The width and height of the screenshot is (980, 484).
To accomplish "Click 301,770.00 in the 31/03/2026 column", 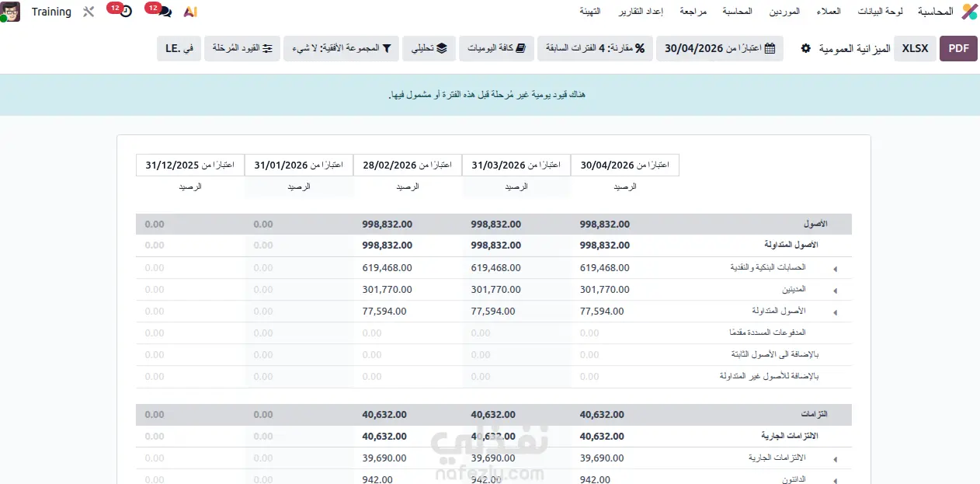I will click(496, 289).
